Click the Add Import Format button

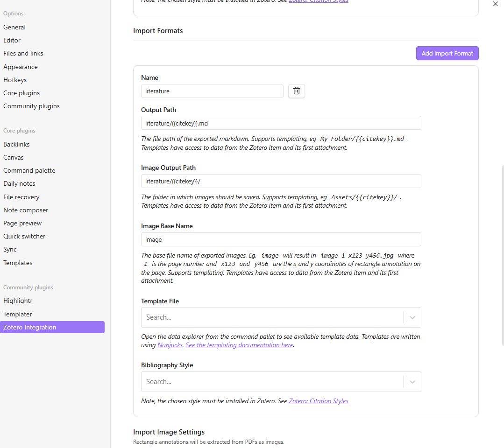tap(447, 53)
